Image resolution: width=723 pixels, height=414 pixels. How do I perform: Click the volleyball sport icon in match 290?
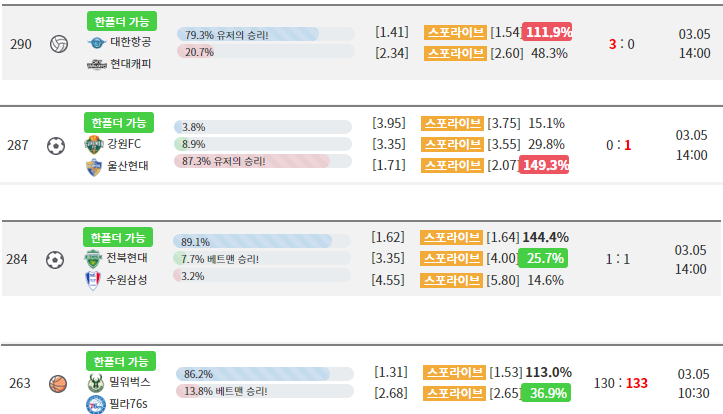pos(57,44)
